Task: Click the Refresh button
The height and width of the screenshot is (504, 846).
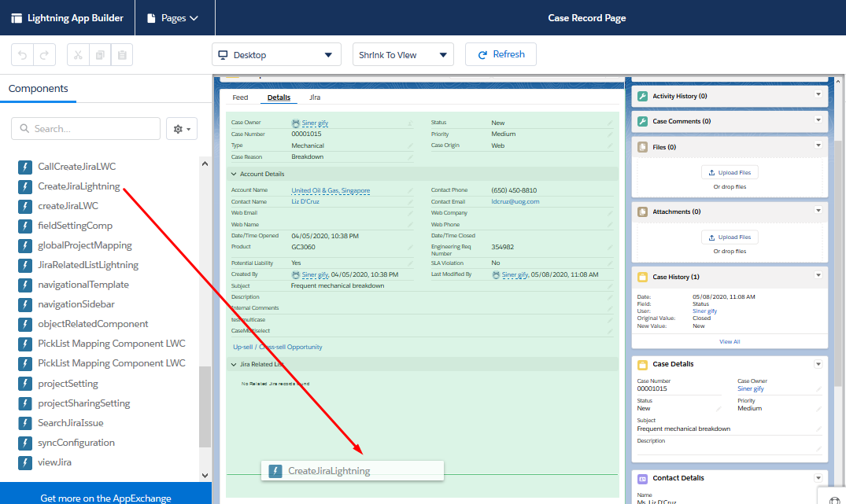Action: pos(501,54)
